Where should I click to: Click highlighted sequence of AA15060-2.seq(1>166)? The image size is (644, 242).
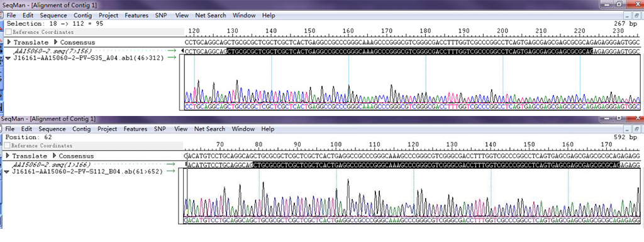point(436,164)
